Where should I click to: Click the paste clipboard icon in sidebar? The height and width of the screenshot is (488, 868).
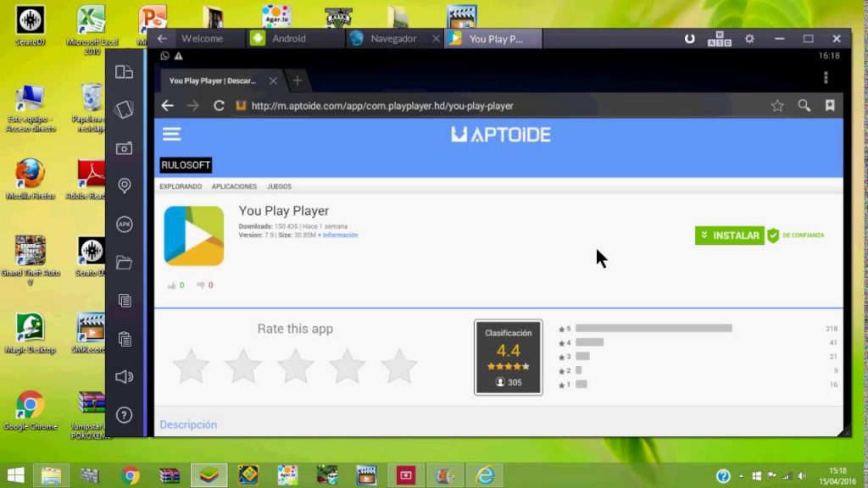tap(125, 339)
